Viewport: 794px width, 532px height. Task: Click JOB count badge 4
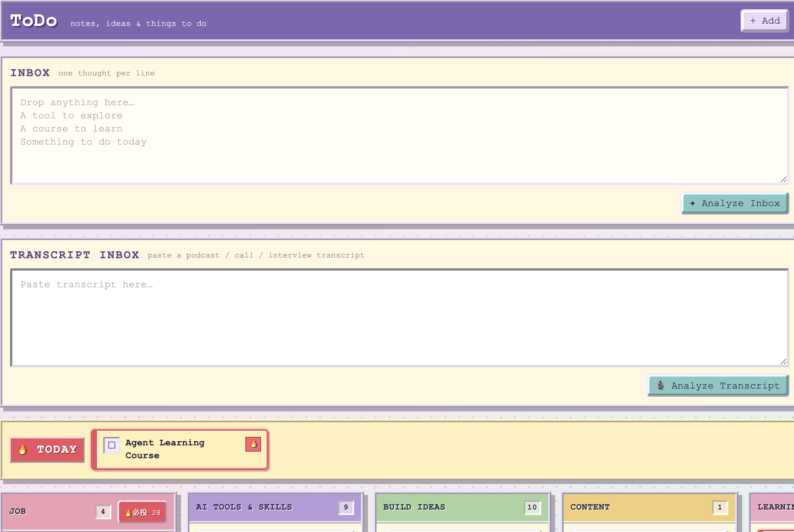coord(103,512)
